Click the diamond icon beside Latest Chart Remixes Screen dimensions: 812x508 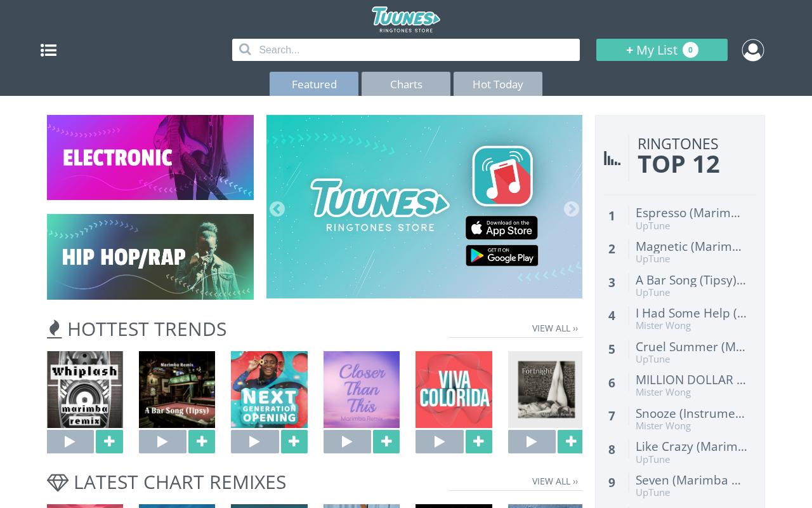[58, 483]
